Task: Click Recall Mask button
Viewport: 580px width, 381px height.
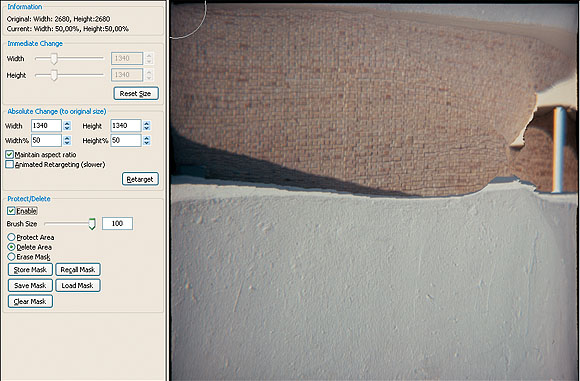Action: [x=78, y=270]
